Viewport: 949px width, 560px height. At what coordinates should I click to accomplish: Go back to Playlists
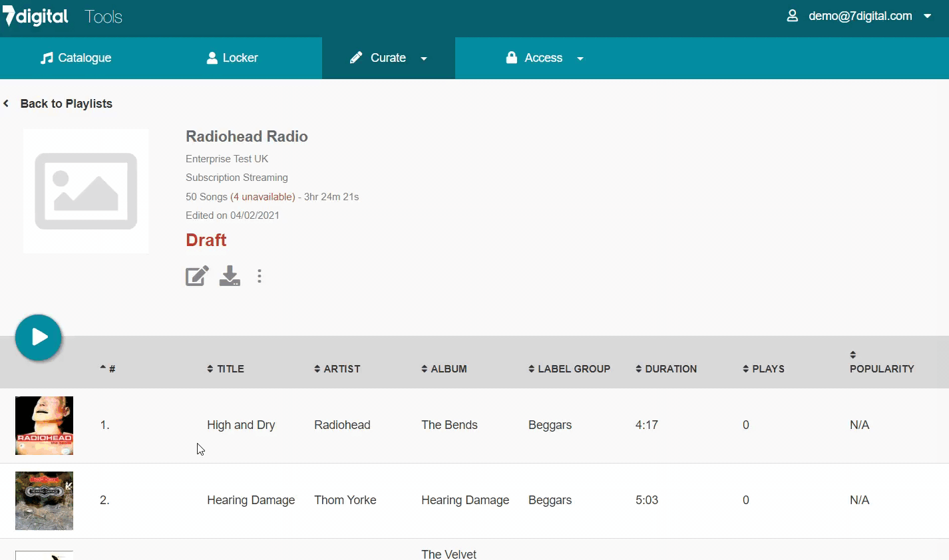coord(66,104)
